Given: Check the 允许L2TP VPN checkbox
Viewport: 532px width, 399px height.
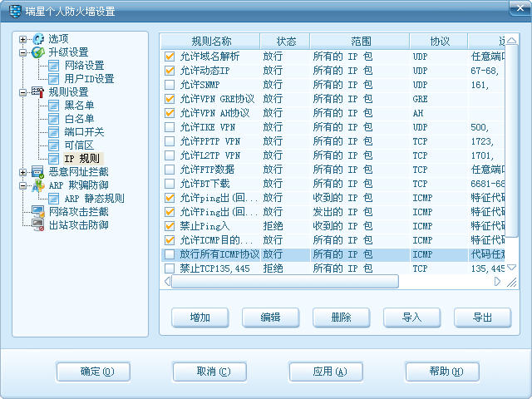Looking at the screenshot, I should coord(170,155).
